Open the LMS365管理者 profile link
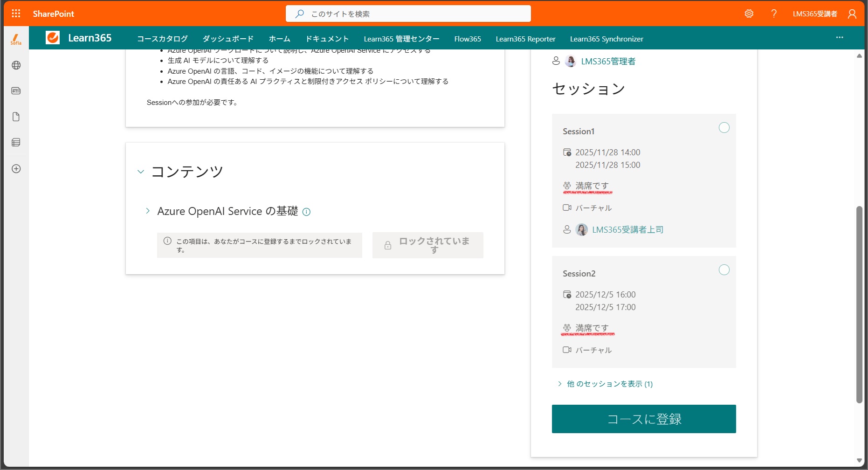Viewport: 868px width, 470px height. coord(608,61)
